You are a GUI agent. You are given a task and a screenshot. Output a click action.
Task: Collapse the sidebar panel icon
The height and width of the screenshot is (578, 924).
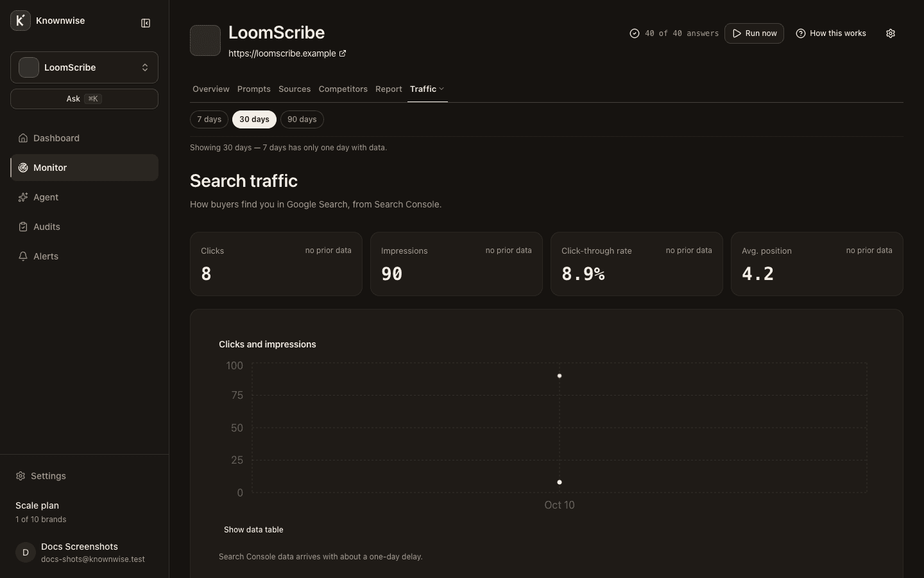[x=146, y=23]
